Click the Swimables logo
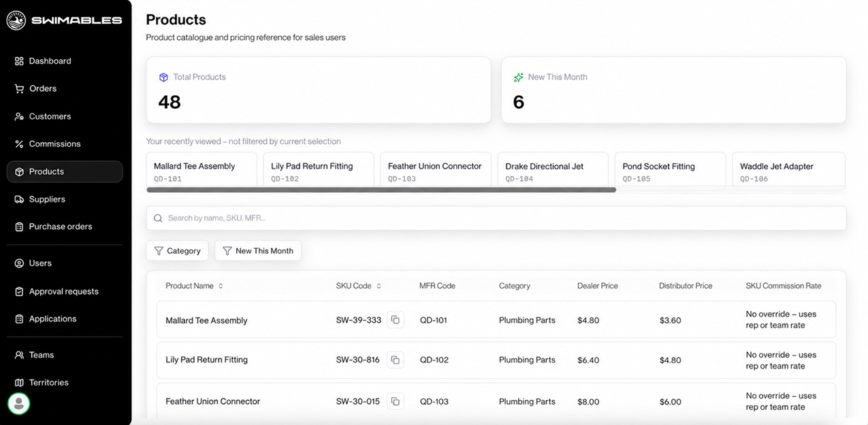 pos(65,20)
